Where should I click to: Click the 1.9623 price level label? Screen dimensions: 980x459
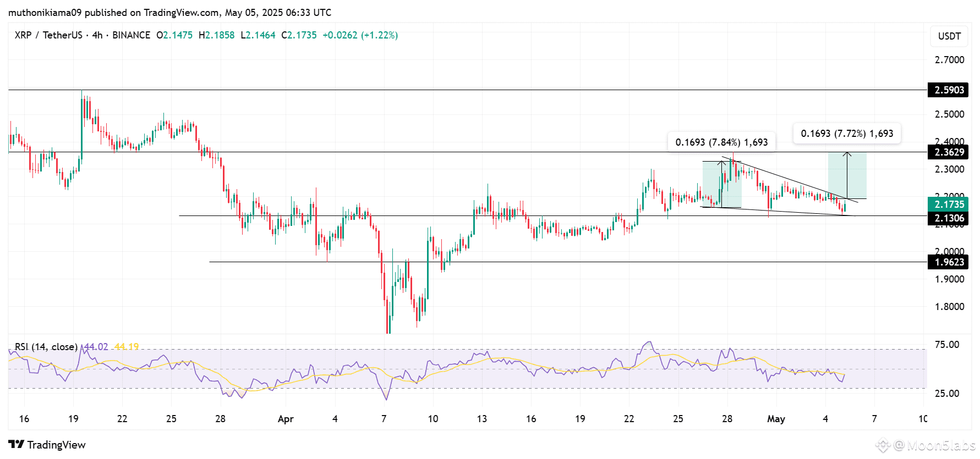tap(949, 262)
